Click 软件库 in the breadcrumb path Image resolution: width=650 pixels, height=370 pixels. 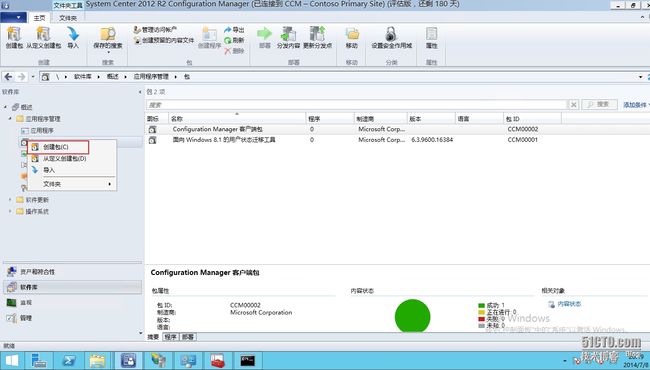[x=83, y=77]
